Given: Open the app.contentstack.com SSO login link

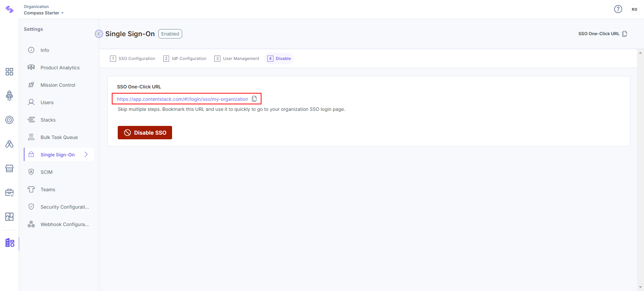Looking at the screenshot, I should (182, 99).
